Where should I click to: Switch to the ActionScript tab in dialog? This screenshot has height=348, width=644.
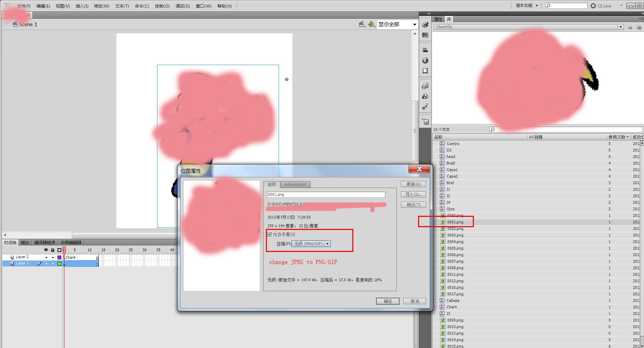click(x=295, y=184)
